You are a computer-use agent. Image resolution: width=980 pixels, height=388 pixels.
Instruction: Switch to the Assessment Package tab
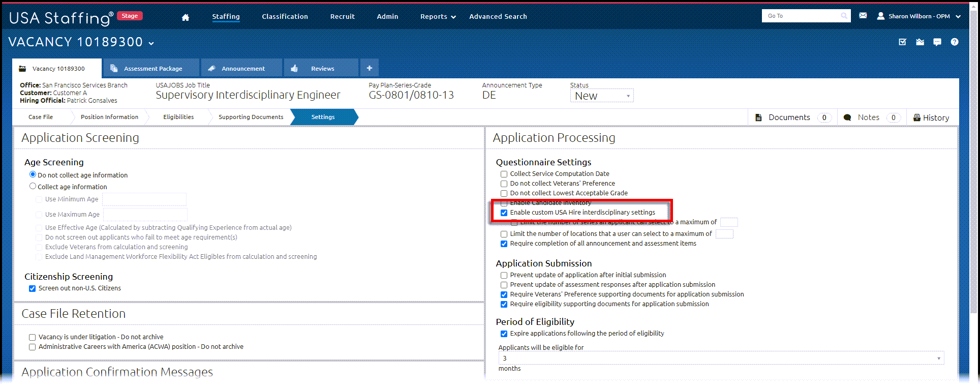[151, 68]
